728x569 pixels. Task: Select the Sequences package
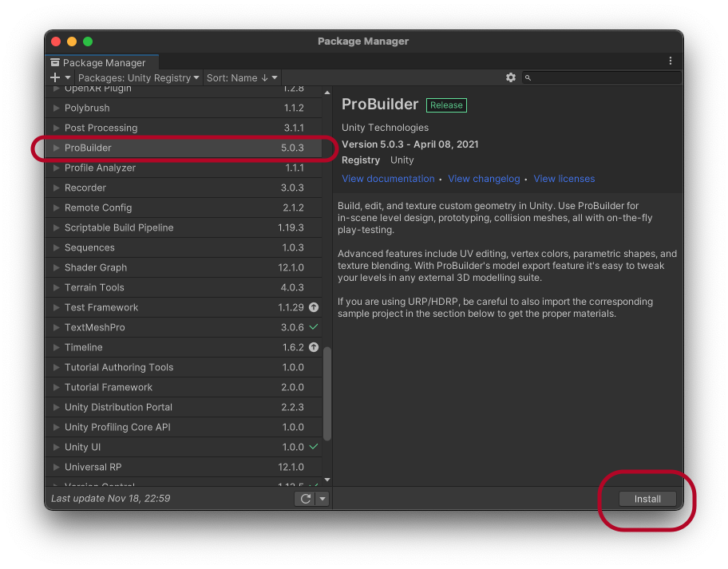pos(184,247)
